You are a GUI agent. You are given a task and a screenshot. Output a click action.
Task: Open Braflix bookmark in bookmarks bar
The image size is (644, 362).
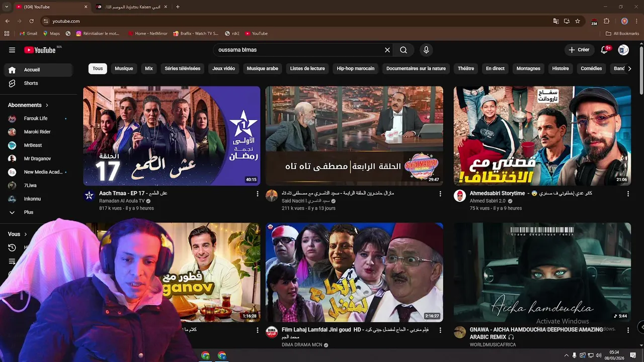click(196, 34)
